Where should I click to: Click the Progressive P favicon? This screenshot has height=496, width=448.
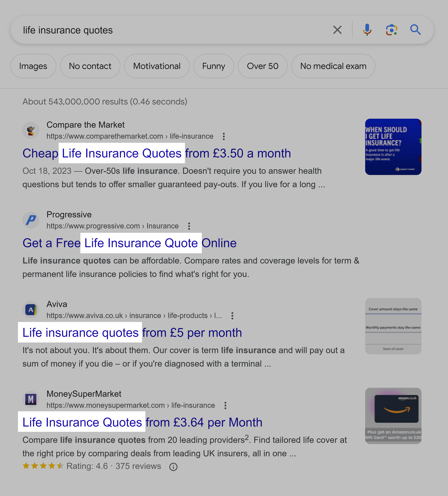pos(31,220)
